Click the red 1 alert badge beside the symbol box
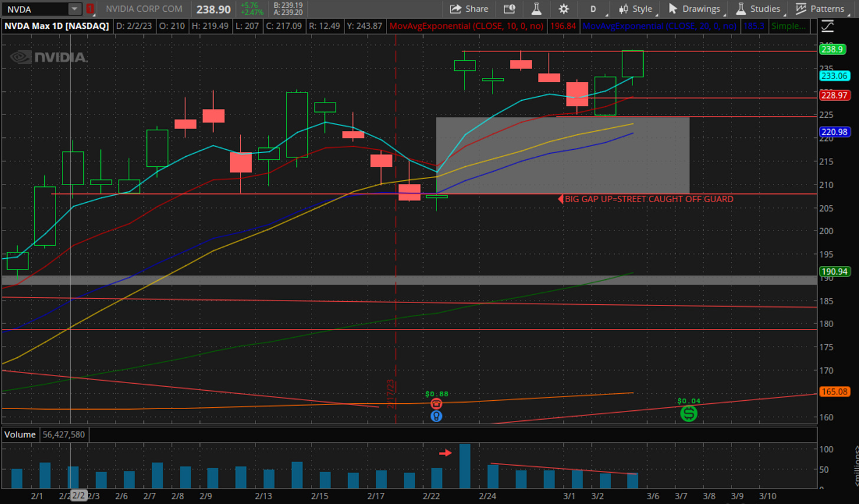The width and height of the screenshot is (859, 504). [x=90, y=9]
